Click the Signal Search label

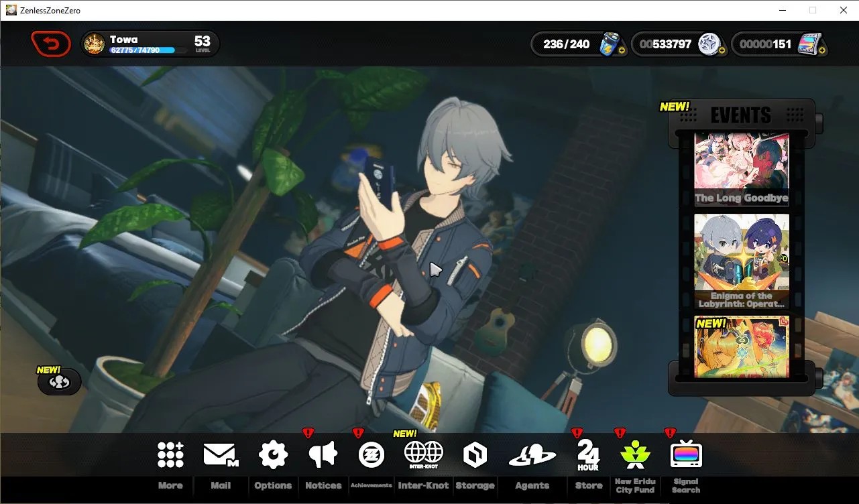click(686, 486)
